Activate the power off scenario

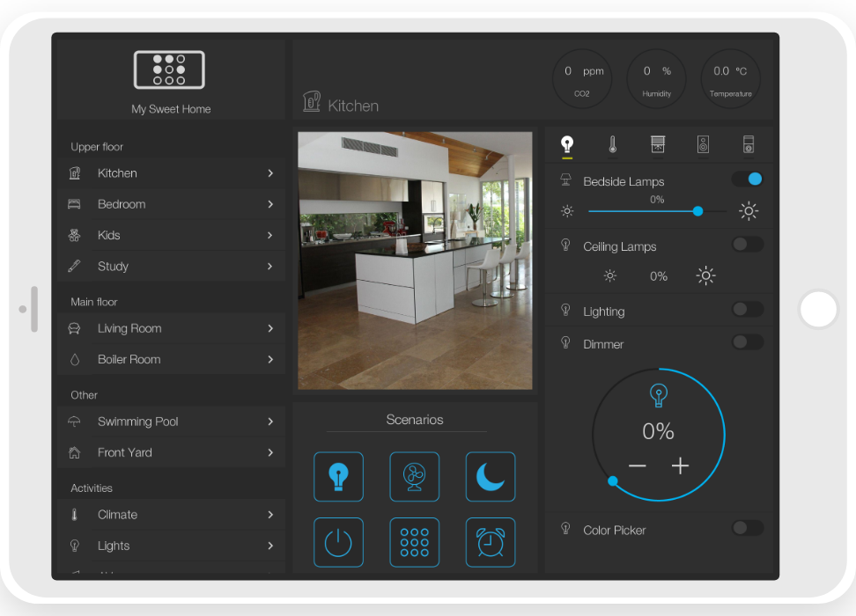coord(338,542)
